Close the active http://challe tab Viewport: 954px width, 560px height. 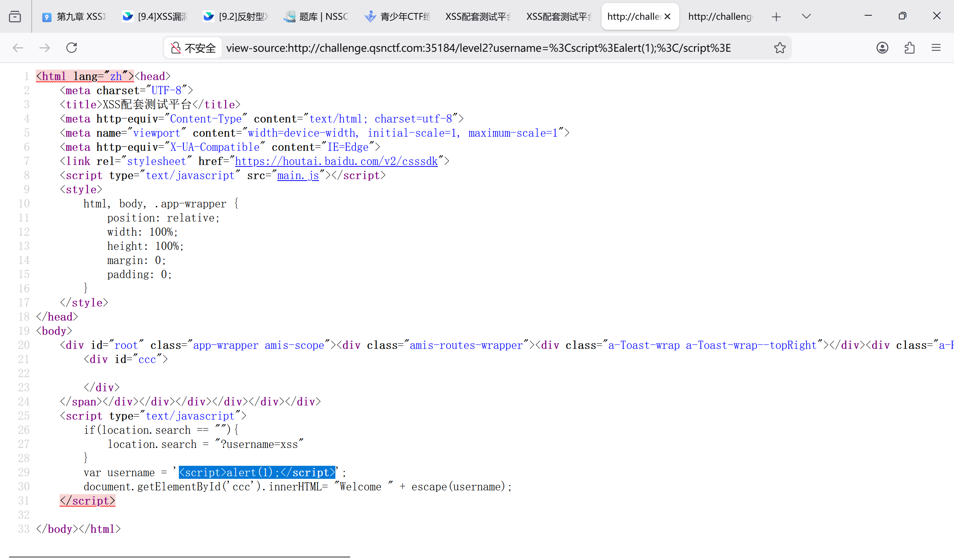667,17
